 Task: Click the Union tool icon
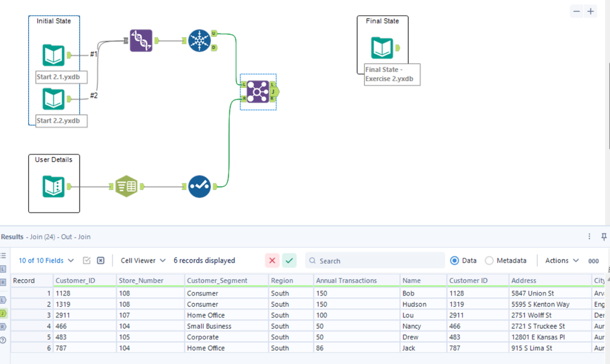click(x=141, y=40)
